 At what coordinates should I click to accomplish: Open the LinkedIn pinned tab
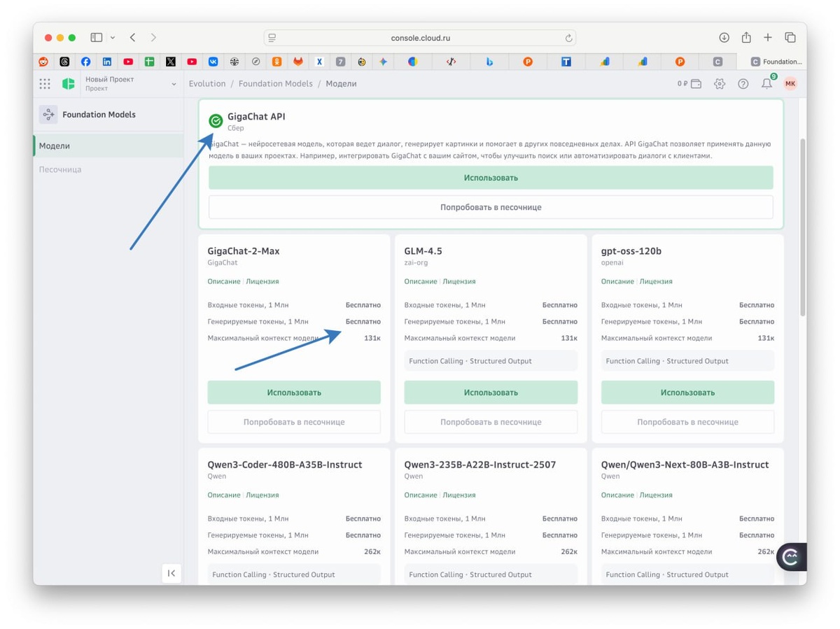pyautogui.click(x=107, y=62)
